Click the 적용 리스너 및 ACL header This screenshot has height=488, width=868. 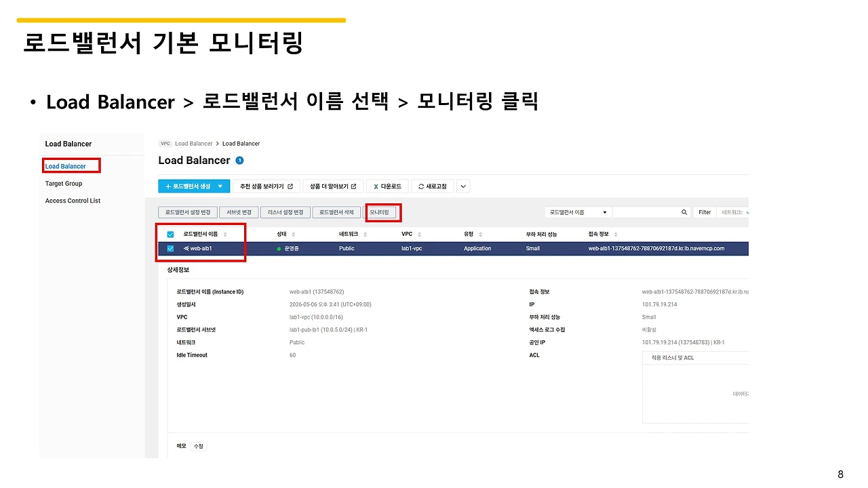(673, 358)
